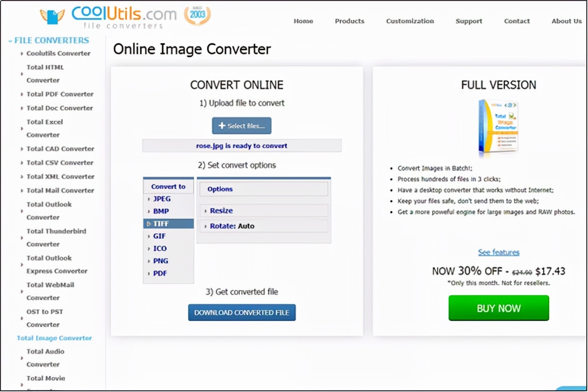Open OST to PST Converter link
Screen dimensions: 588x392
(x=44, y=318)
